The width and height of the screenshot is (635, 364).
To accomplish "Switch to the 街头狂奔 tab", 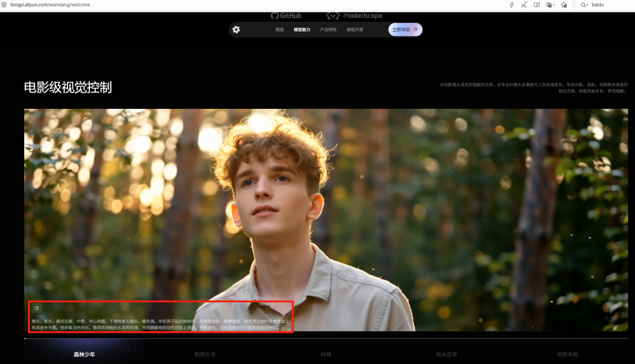I will 447,354.
